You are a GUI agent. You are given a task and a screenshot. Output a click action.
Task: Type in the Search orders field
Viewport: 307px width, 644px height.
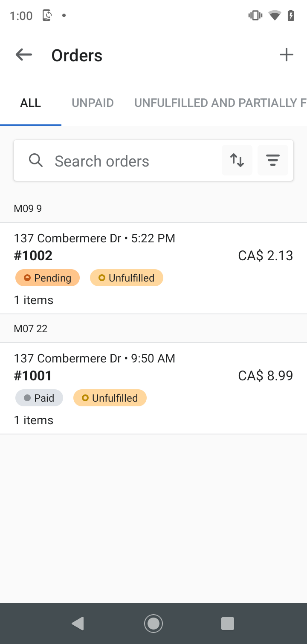tap(128, 161)
